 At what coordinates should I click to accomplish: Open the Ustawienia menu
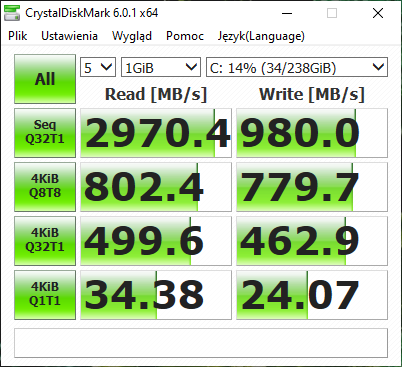69,36
